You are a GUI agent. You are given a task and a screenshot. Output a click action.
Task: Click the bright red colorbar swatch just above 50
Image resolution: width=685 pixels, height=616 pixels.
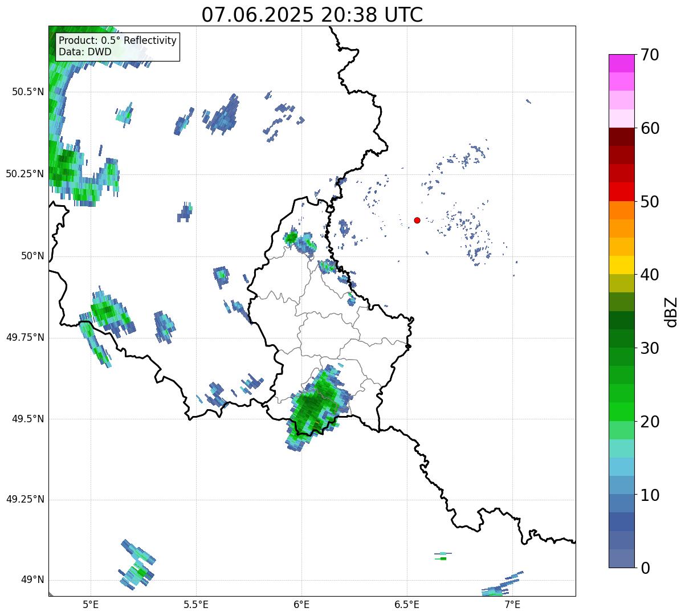[x=621, y=192]
